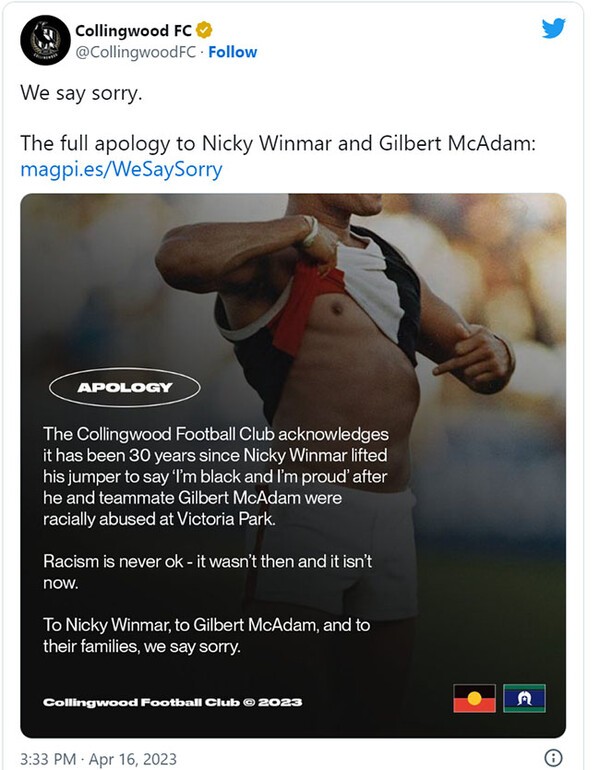
Task: Click the Aboriginal flag icon
Action: coord(474,698)
